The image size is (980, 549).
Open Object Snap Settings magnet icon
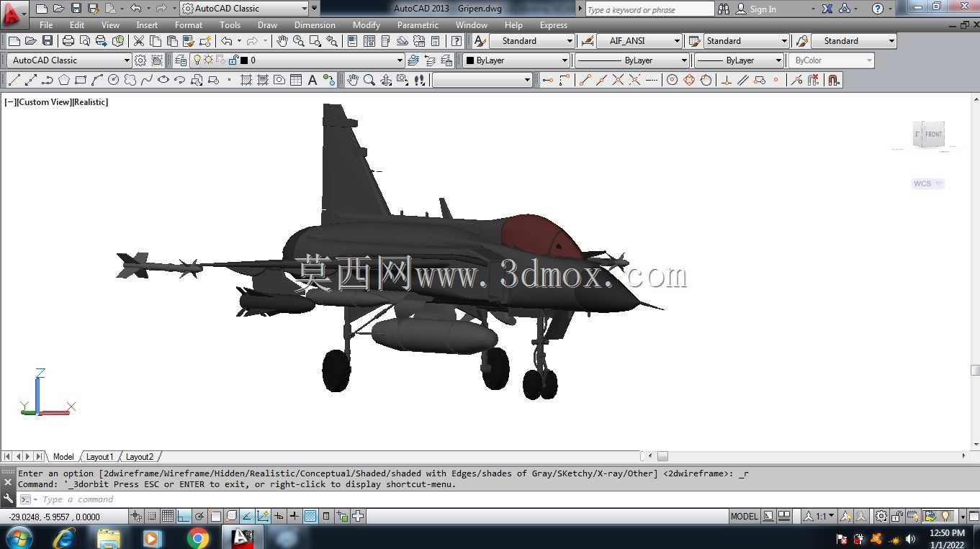[834, 80]
